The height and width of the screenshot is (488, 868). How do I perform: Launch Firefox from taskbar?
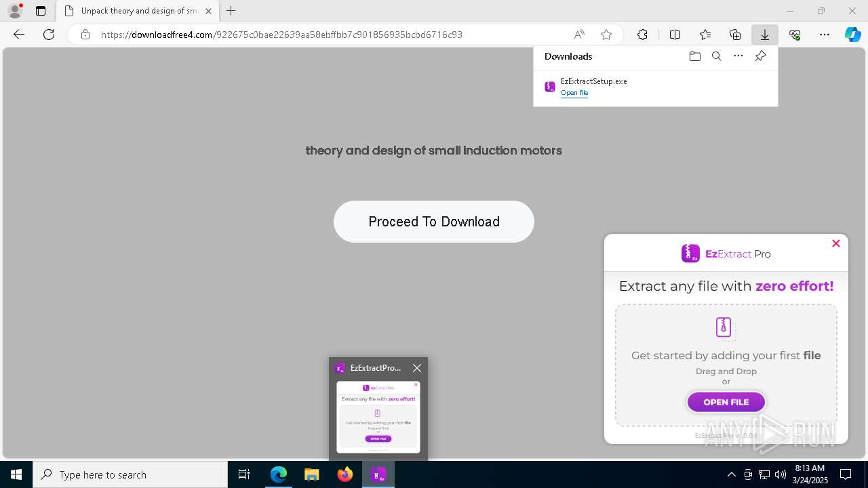[345, 474]
